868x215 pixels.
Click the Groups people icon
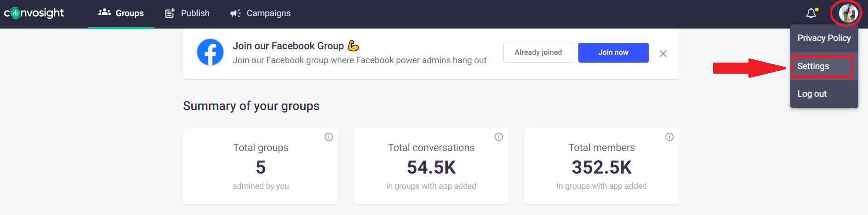pyautogui.click(x=104, y=12)
